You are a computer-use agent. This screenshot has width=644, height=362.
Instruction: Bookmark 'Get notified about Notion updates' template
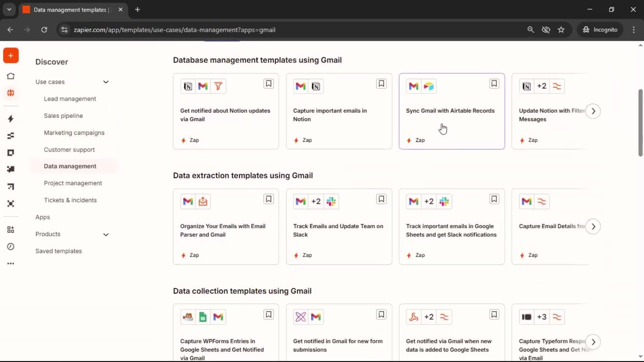coord(269,84)
